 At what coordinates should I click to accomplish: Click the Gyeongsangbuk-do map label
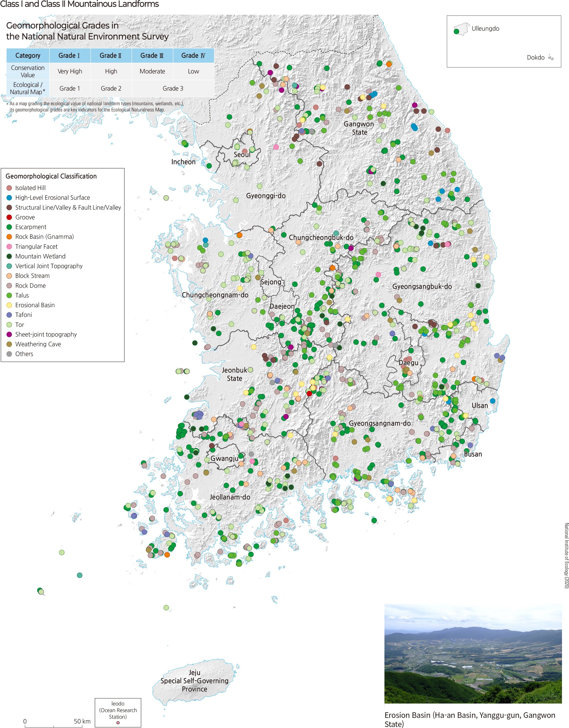(x=422, y=286)
